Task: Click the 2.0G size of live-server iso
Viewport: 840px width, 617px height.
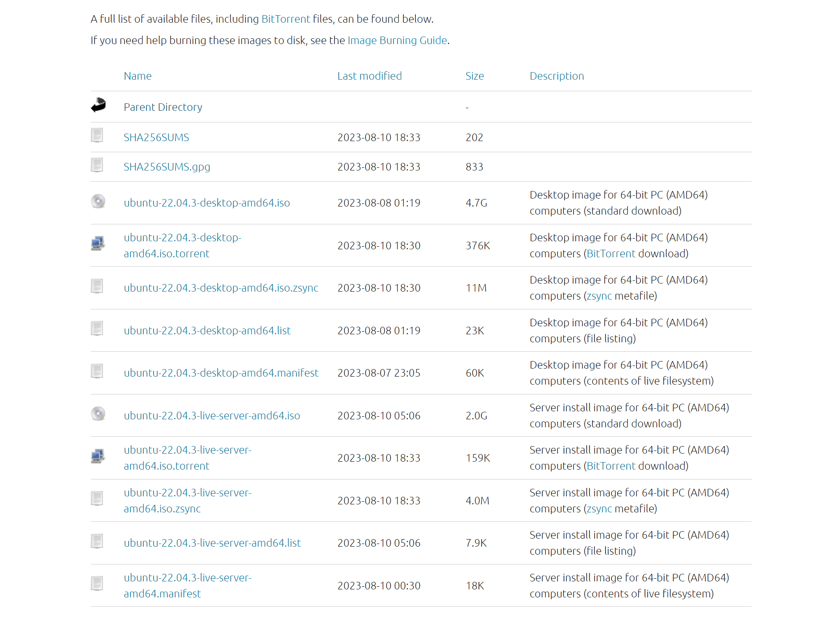Action: coord(476,416)
